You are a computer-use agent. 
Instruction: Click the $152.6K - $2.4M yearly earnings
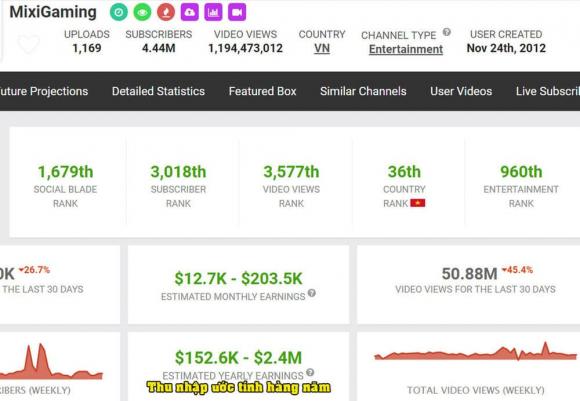point(238,358)
